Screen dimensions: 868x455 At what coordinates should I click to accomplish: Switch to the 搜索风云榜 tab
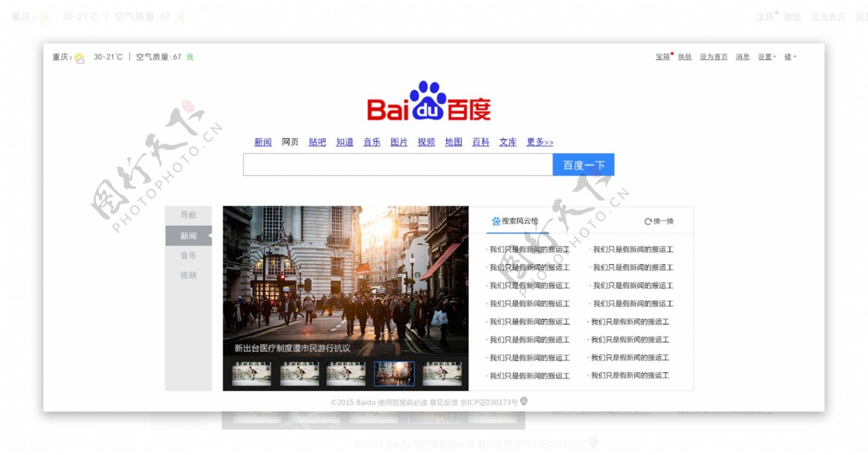(x=515, y=221)
